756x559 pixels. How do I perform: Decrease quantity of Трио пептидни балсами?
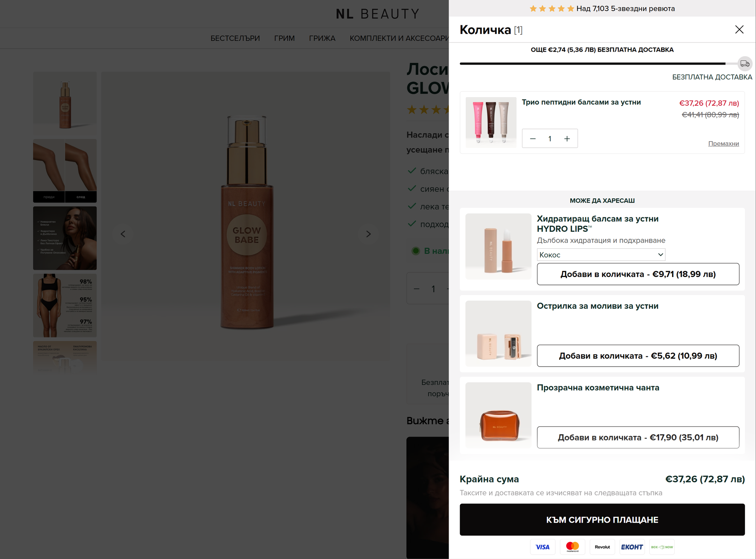533,138
